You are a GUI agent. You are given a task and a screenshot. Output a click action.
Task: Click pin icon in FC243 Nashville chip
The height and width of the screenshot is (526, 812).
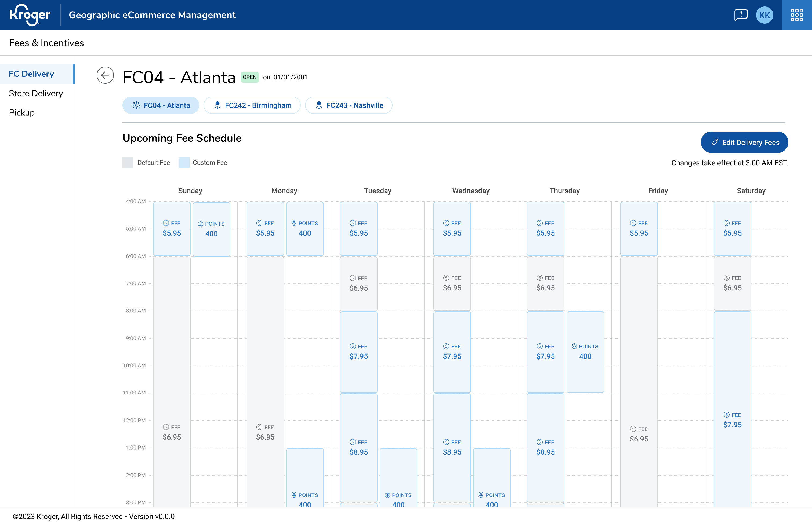[319, 105]
